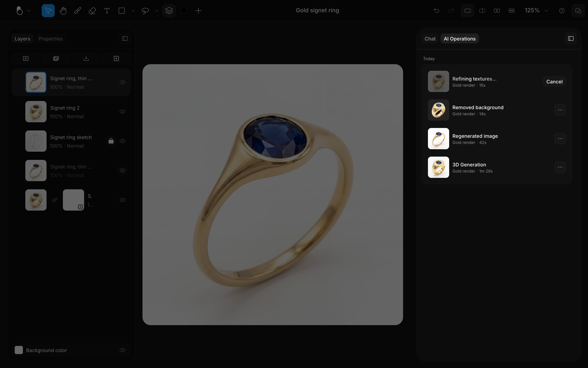Switch to the Layers tab

22,38
